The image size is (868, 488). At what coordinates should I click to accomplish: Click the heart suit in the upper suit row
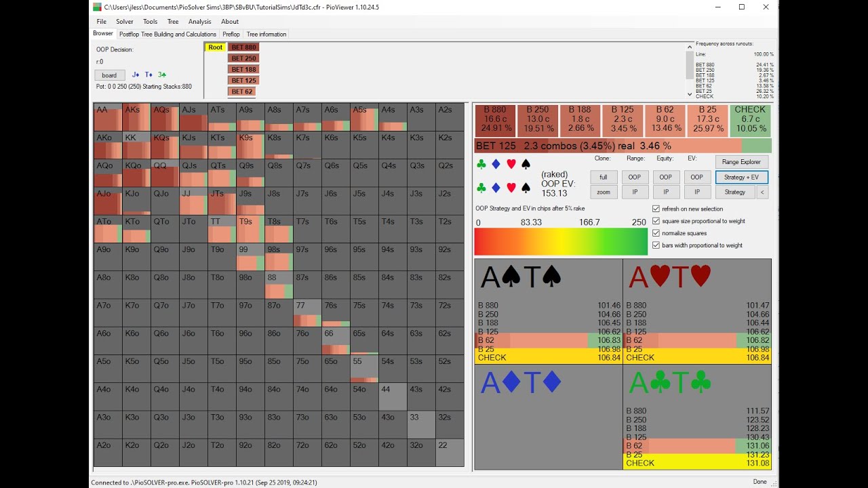pyautogui.click(x=511, y=164)
